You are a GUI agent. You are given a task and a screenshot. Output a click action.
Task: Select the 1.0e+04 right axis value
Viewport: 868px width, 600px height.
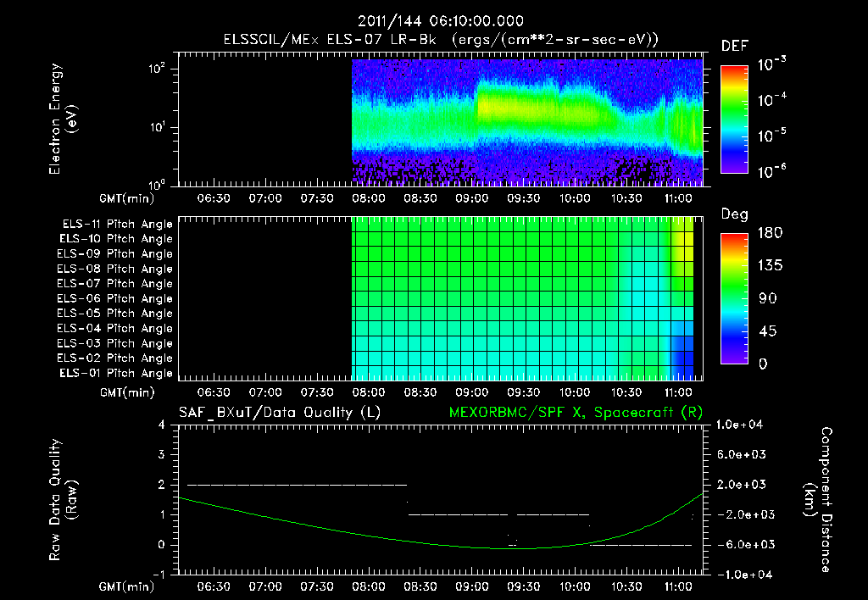739,425
